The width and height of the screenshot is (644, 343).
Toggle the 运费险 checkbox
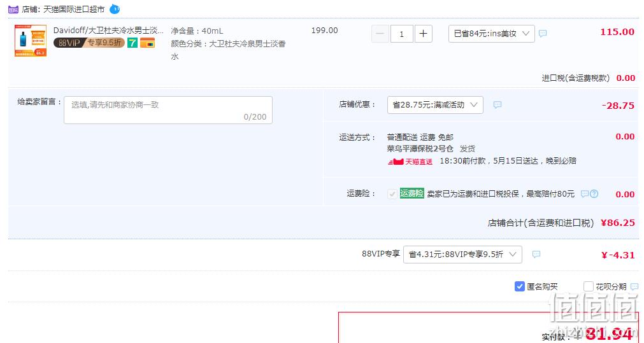point(392,193)
